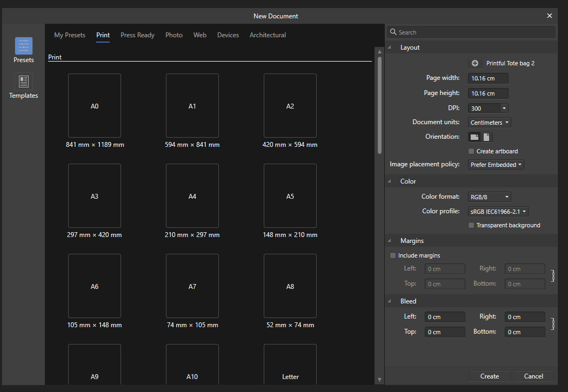Click the scrollbar up arrow
The image size is (568, 392).
click(x=379, y=51)
